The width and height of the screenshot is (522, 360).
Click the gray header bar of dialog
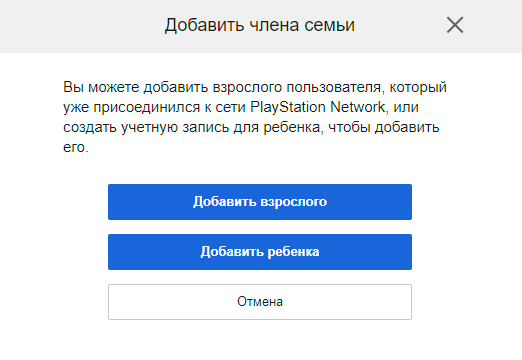click(x=261, y=26)
